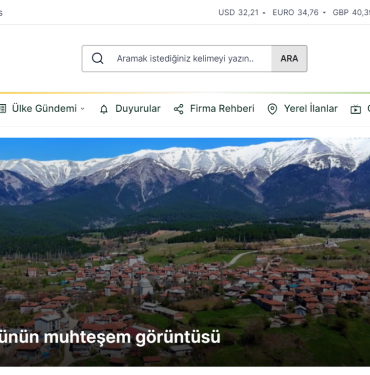Click the ARA search button

click(289, 59)
